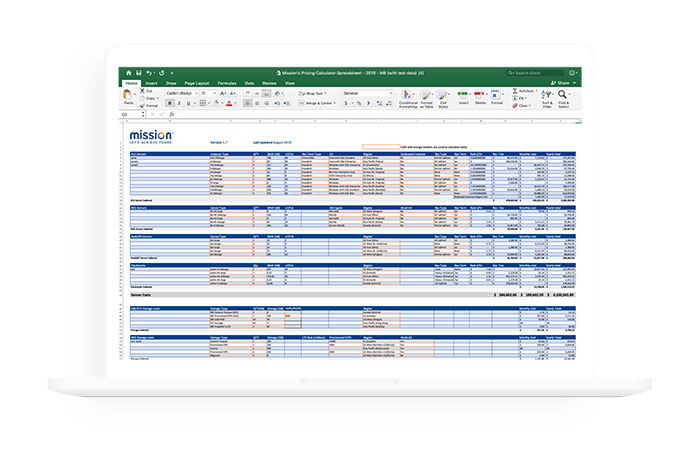700x466 pixels.
Task: Click the Home icon in title bar
Action: click(129, 73)
